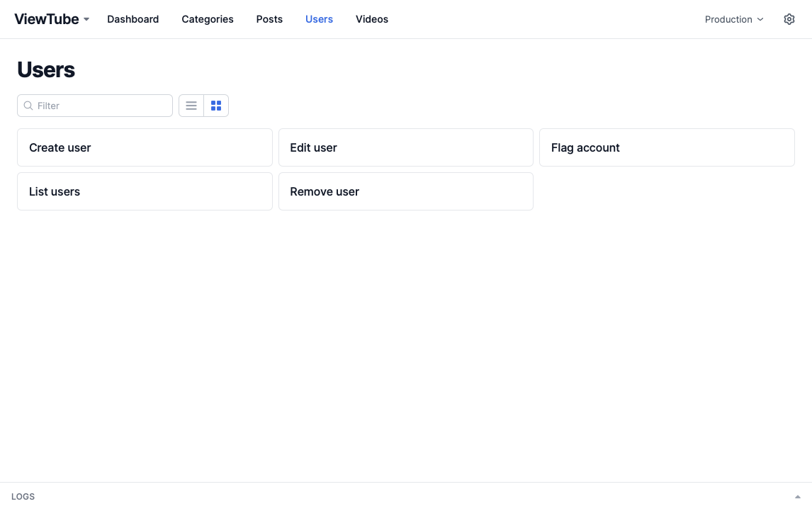Open the Edit user action
812x511 pixels.
tap(405, 147)
